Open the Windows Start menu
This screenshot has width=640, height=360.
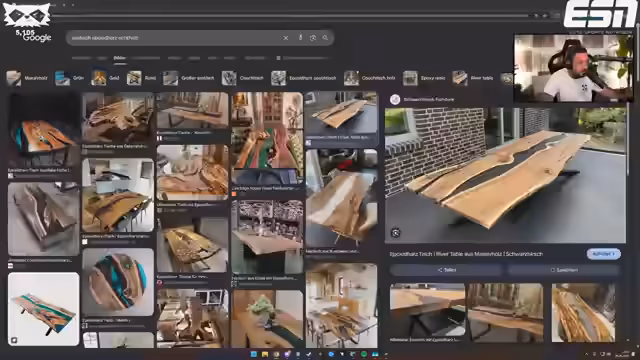click(x=253, y=354)
